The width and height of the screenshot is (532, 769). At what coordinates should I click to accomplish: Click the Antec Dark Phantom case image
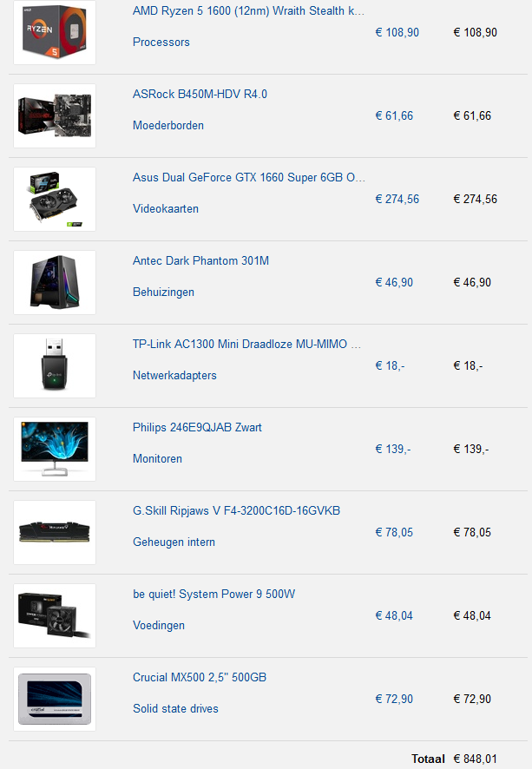(55, 282)
